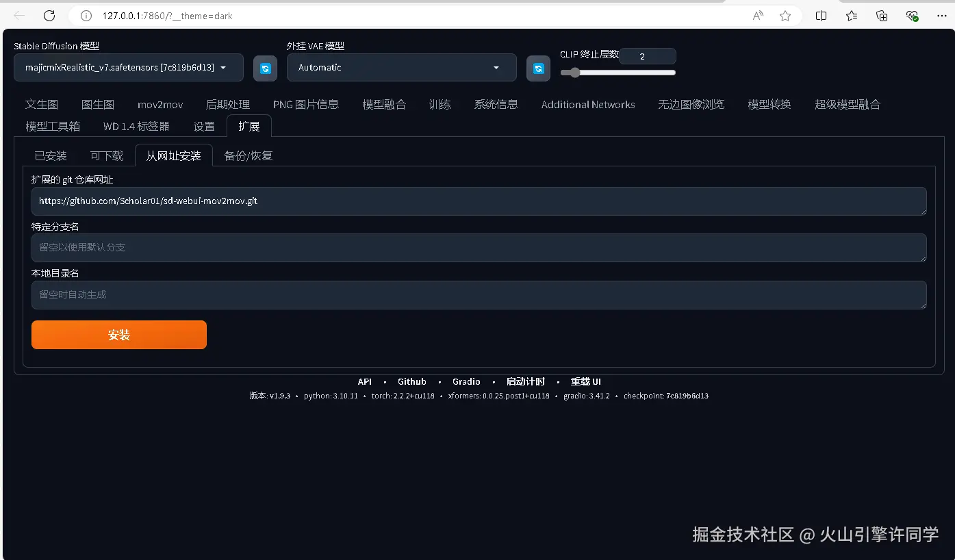Image resolution: width=955 pixels, height=560 pixels.
Task: Open the Github footer link
Action: pos(412,382)
